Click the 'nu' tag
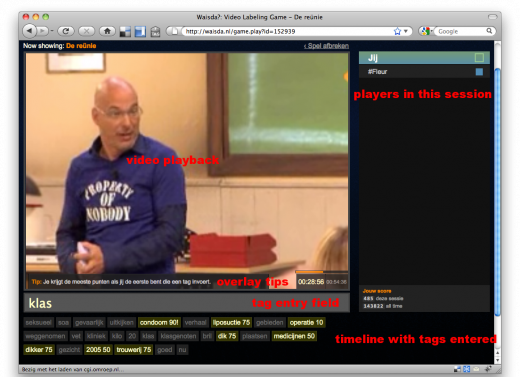The height and width of the screenshot is (377, 520). (182, 349)
